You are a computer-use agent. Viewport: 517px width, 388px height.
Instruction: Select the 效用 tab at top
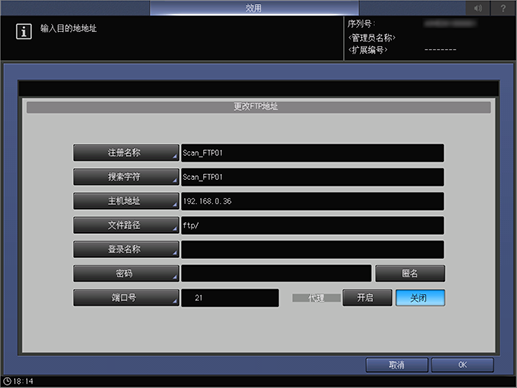click(x=254, y=8)
